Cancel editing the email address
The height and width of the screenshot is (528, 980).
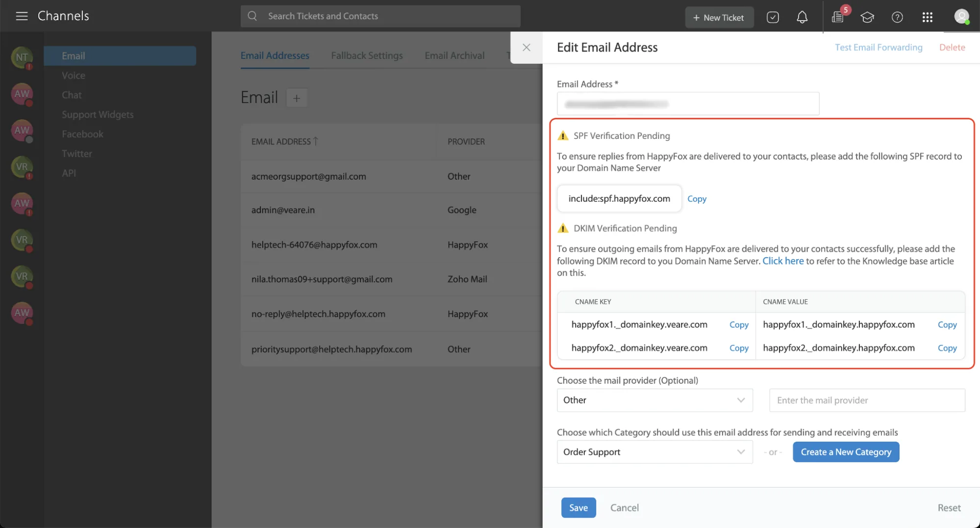pyautogui.click(x=624, y=508)
